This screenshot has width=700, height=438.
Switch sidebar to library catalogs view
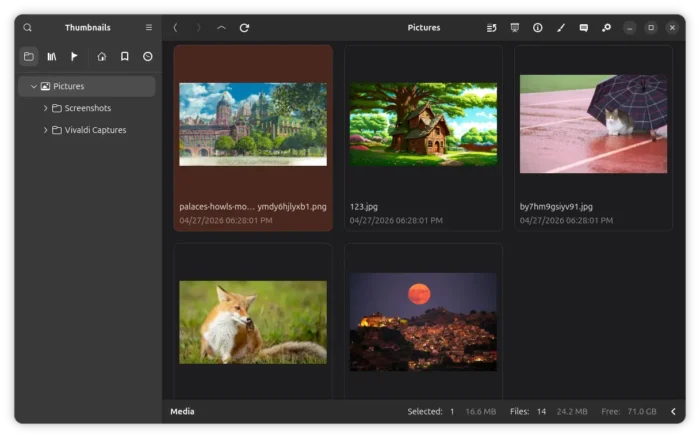click(52, 56)
